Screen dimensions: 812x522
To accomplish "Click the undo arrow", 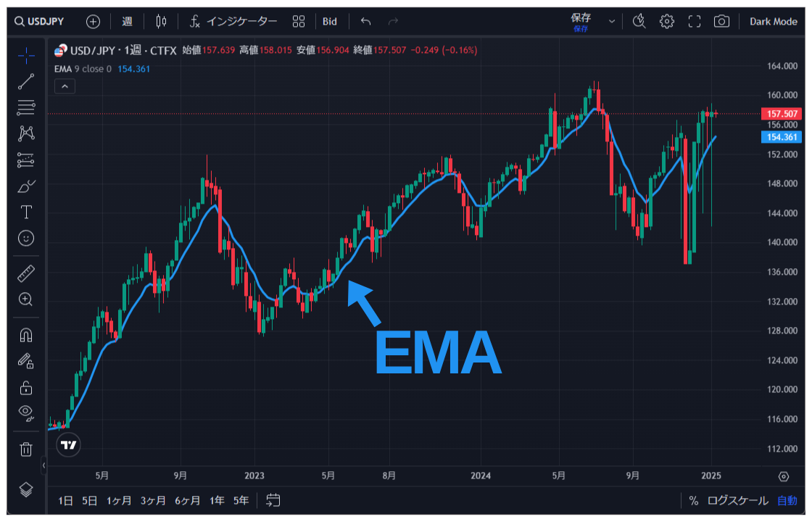I will pyautogui.click(x=365, y=22).
